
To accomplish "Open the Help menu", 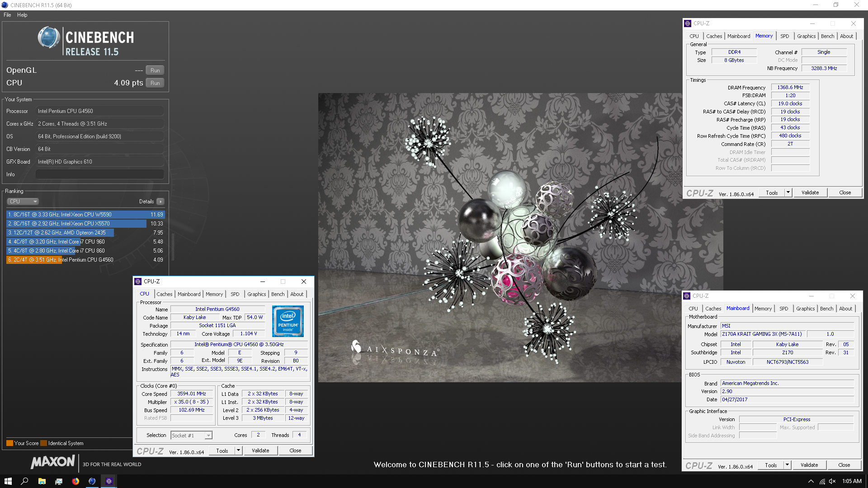I will [22, 15].
